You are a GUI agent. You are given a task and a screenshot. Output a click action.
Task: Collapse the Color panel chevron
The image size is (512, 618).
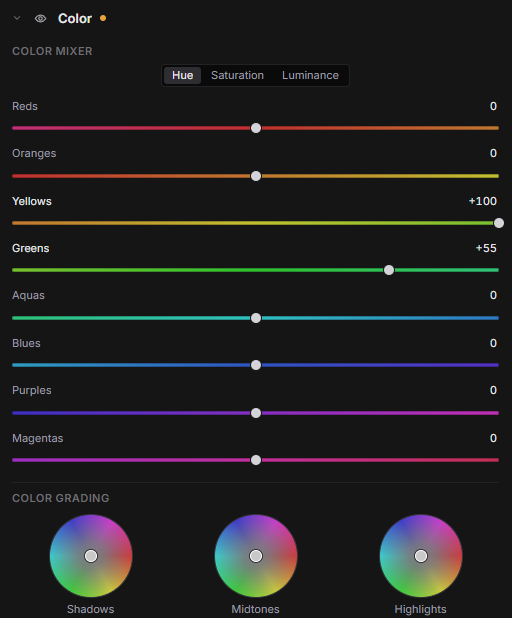17,18
